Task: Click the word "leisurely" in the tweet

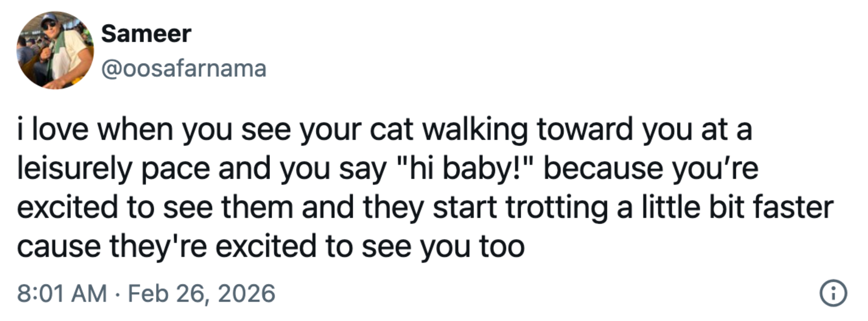Action: click(x=74, y=168)
